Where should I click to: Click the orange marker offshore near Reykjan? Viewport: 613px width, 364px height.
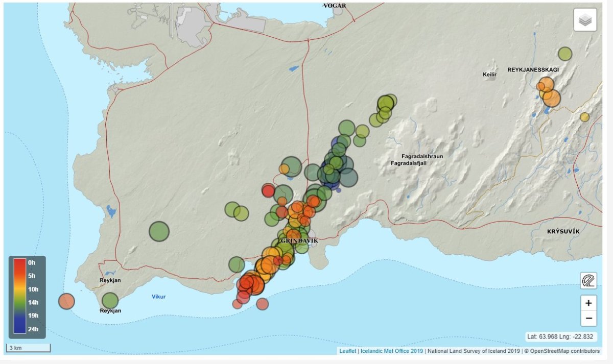click(65, 302)
